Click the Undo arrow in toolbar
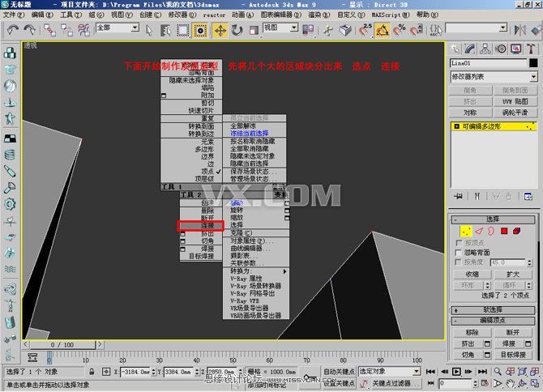Viewport: 543px width, 392px height. [x=11, y=30]
